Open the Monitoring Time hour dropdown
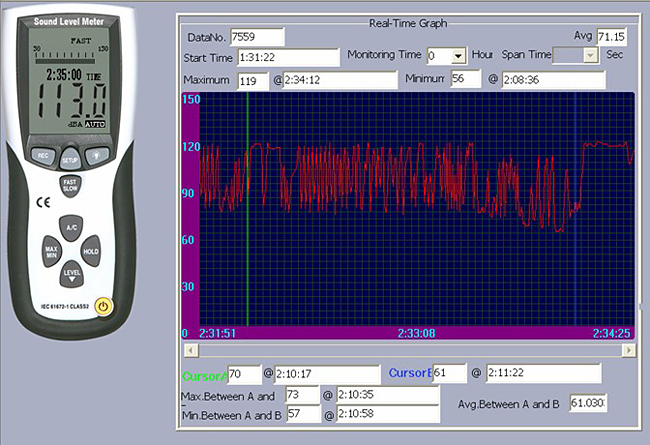Screen dimensions: 650x445 [459, 57]
